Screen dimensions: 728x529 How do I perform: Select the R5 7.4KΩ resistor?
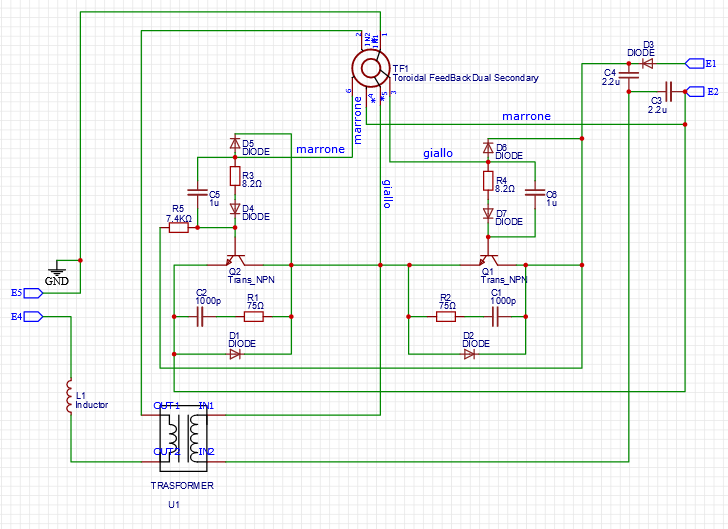point(179,228)
